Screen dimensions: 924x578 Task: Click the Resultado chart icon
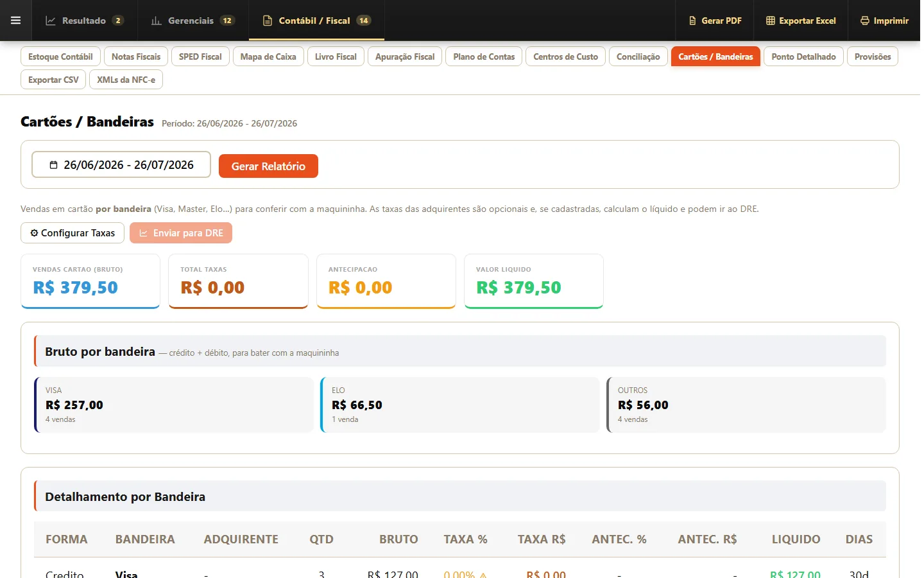pyautogui.click(x=51, y=21)
